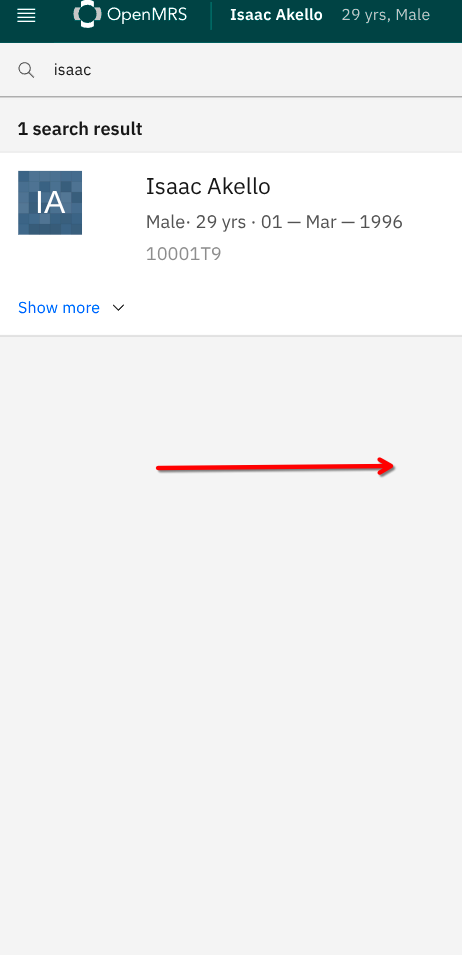Click the 29 yrs, Male header text

point(386,15)
